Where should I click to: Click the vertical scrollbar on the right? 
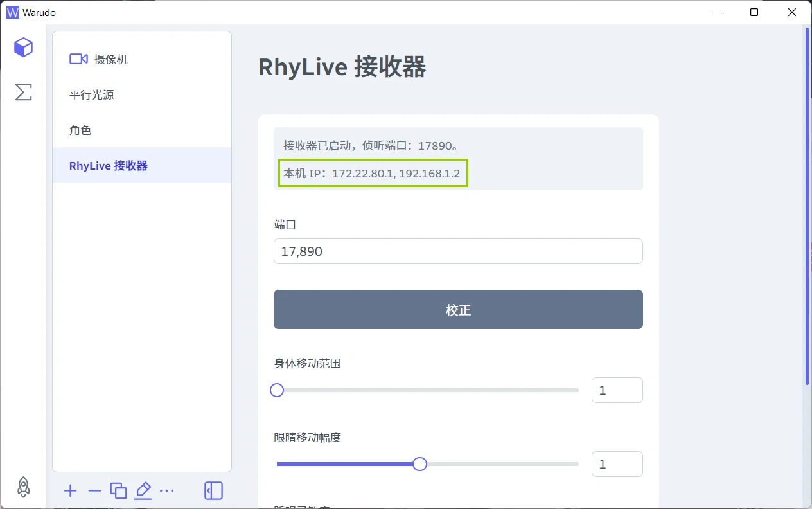click(x=808, y=206)
